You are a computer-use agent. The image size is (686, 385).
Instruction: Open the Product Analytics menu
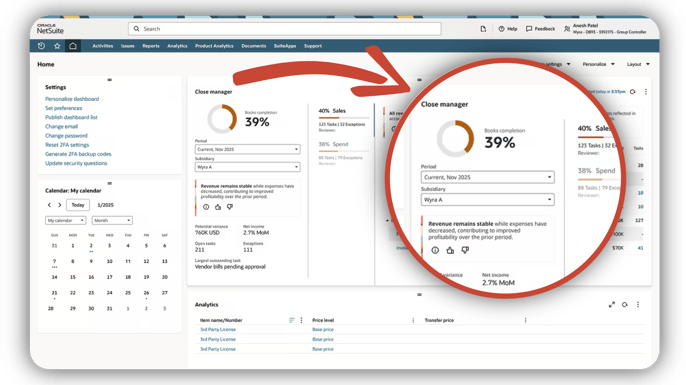coord(214,46)
